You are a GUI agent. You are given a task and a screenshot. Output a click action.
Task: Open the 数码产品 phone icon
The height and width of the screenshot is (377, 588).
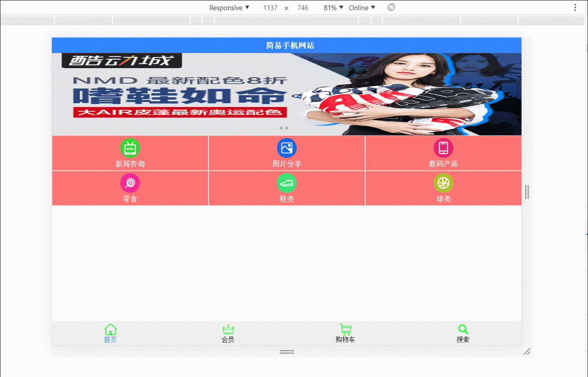pos(444,148)
